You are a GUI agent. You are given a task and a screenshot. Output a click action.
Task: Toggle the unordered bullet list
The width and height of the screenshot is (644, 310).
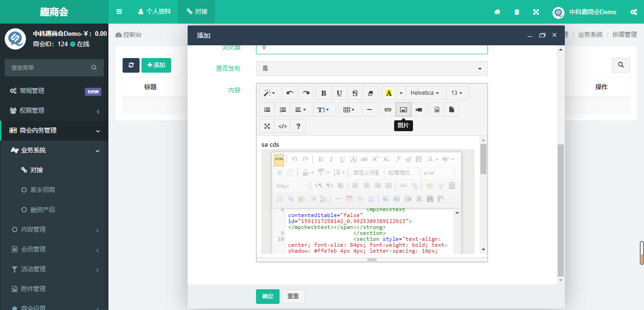pos(267,109)
